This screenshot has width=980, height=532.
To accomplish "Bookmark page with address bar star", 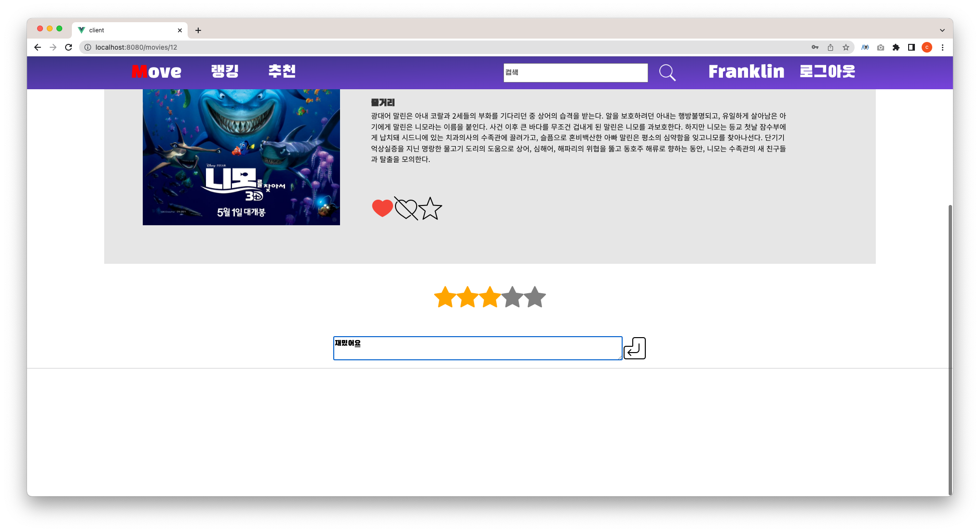I will click(x=845, y=47).
